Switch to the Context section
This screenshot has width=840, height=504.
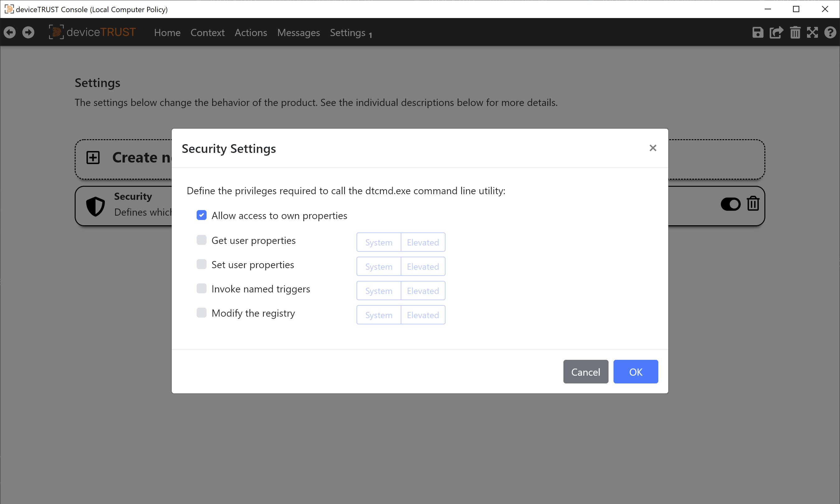pyautogui.click(x=208, y=33)
